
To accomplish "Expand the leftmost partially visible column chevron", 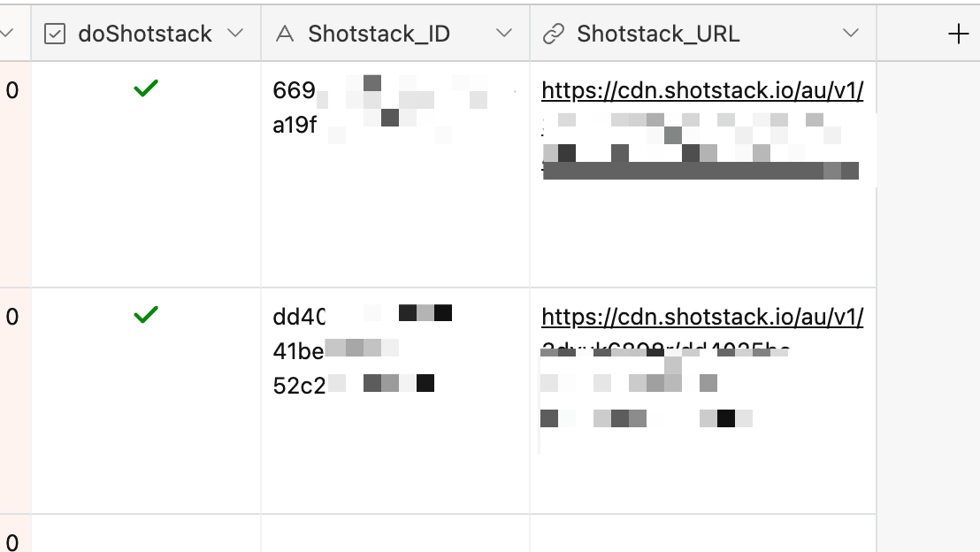I will (6, 33).
